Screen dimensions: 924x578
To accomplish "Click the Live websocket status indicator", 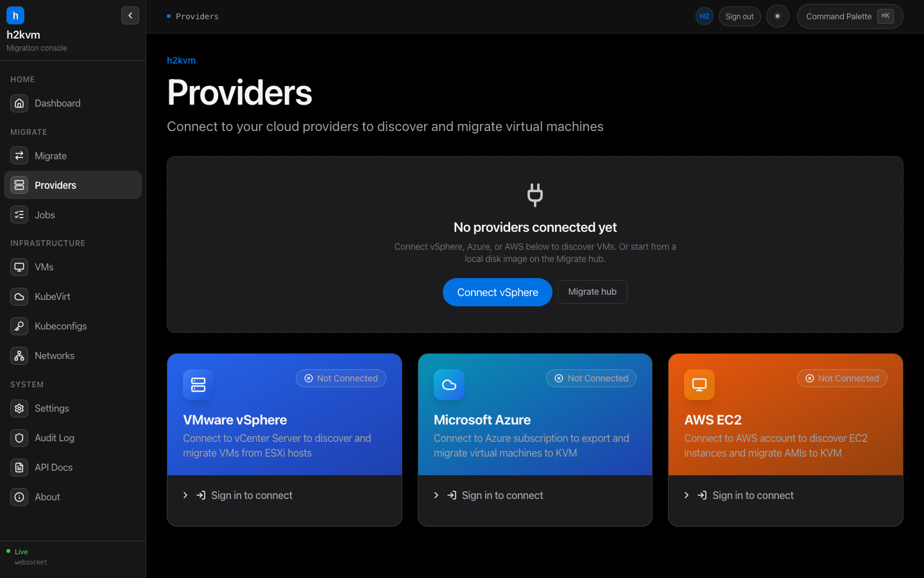I will pyautogui.click(x=26, y=557).
